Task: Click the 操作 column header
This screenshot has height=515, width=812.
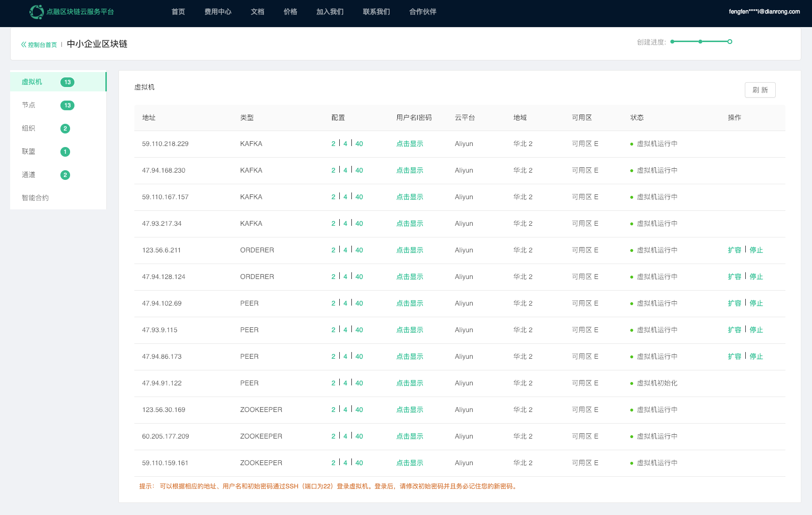Action: tap(735, 118)
